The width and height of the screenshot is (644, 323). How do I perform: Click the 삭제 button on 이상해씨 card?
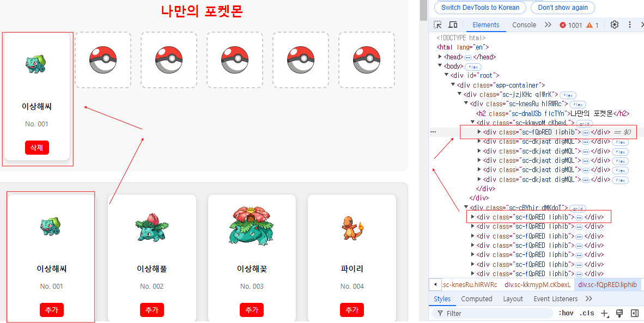37,148
